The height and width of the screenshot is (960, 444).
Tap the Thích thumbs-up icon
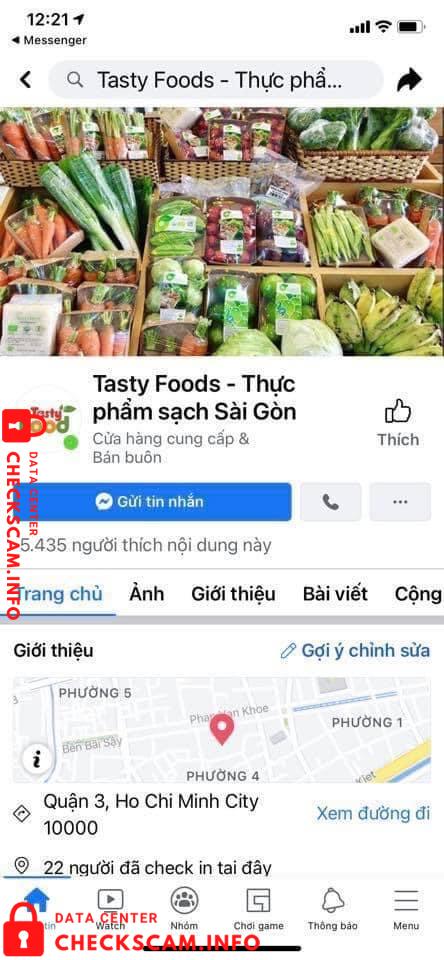click(x=398, y=411)
